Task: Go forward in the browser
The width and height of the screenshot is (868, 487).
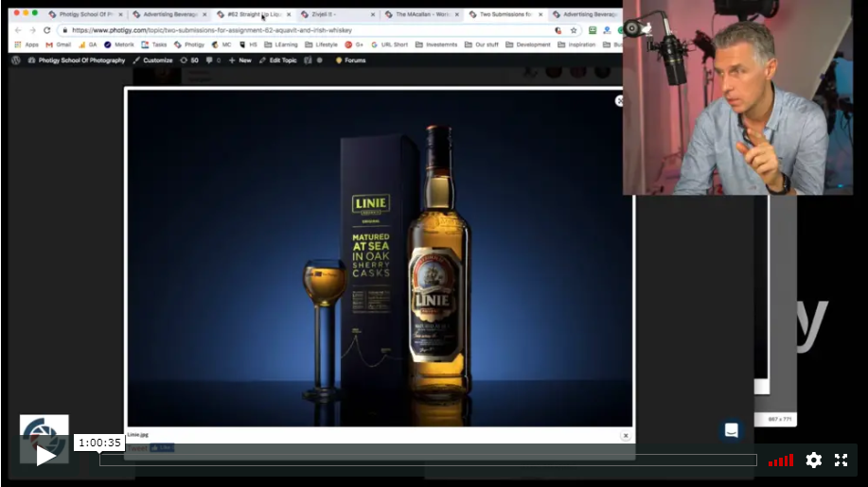Action: (x=33, y=30)
